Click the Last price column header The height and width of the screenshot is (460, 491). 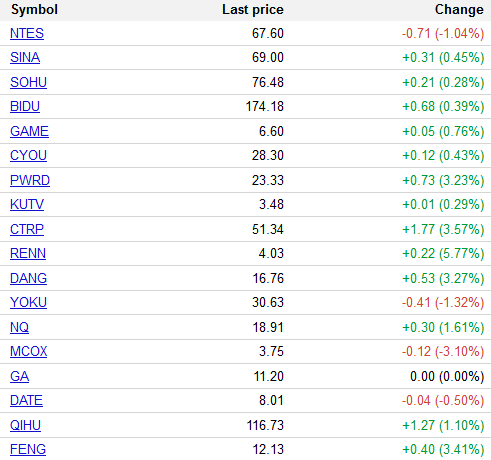(253, 10)
